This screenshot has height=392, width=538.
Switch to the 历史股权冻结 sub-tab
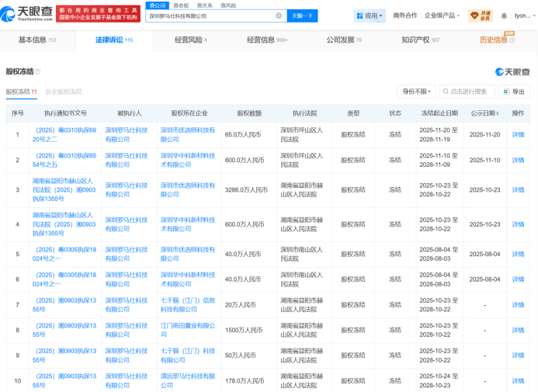tap(64, 92)
